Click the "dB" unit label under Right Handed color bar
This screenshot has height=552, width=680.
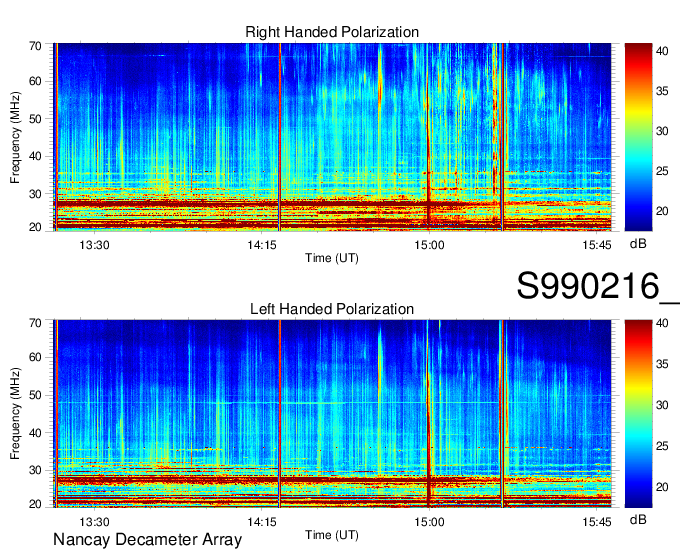tap(638, 244)
